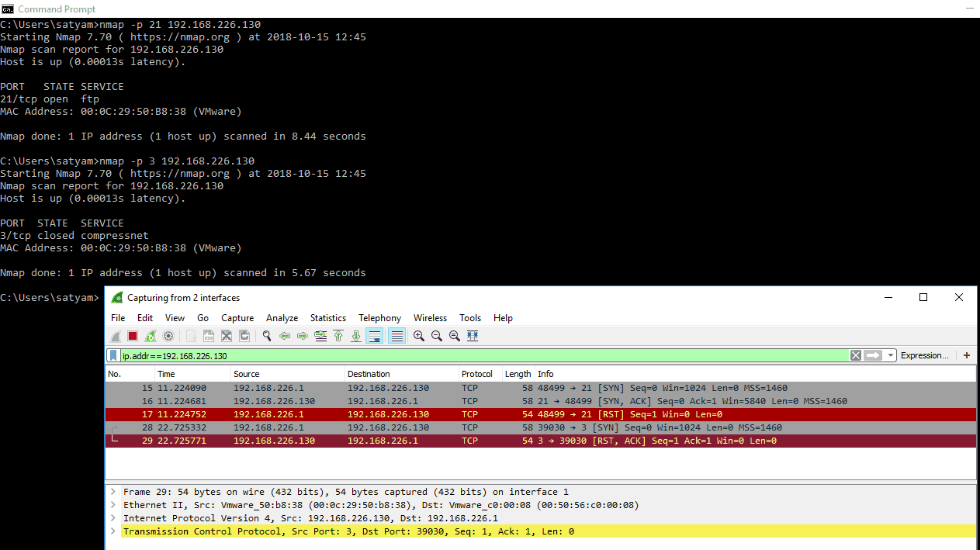Toggle auto-scroll during live capture
980x550 pixels.
pos(375,335)
